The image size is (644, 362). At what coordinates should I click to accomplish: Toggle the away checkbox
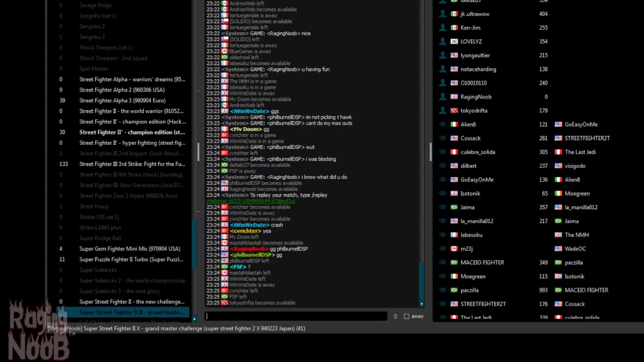tap(407, 316)
